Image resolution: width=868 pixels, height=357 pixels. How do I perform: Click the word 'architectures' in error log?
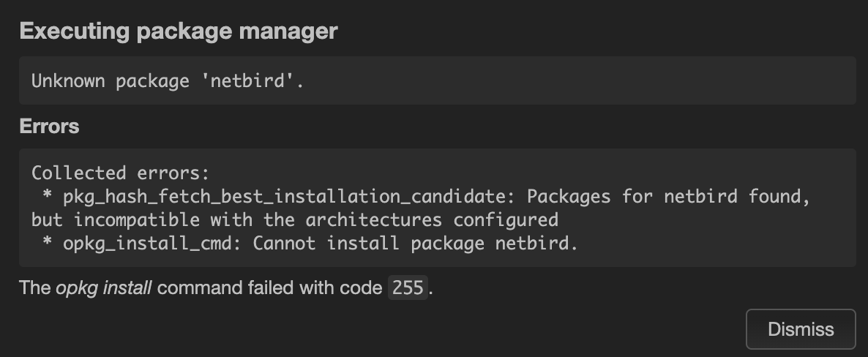(373, 219)
